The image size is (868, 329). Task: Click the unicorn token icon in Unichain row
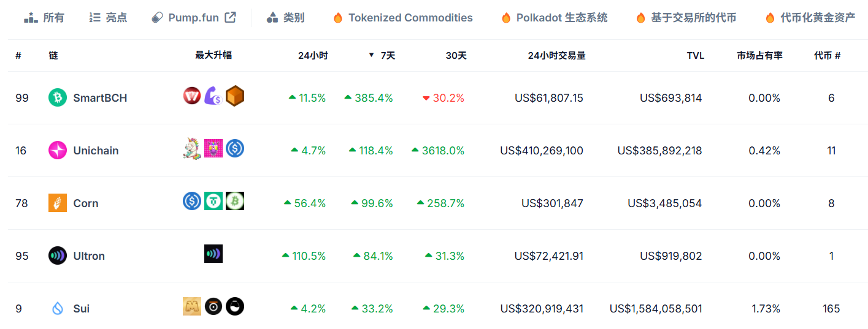(x=193, y=148)
